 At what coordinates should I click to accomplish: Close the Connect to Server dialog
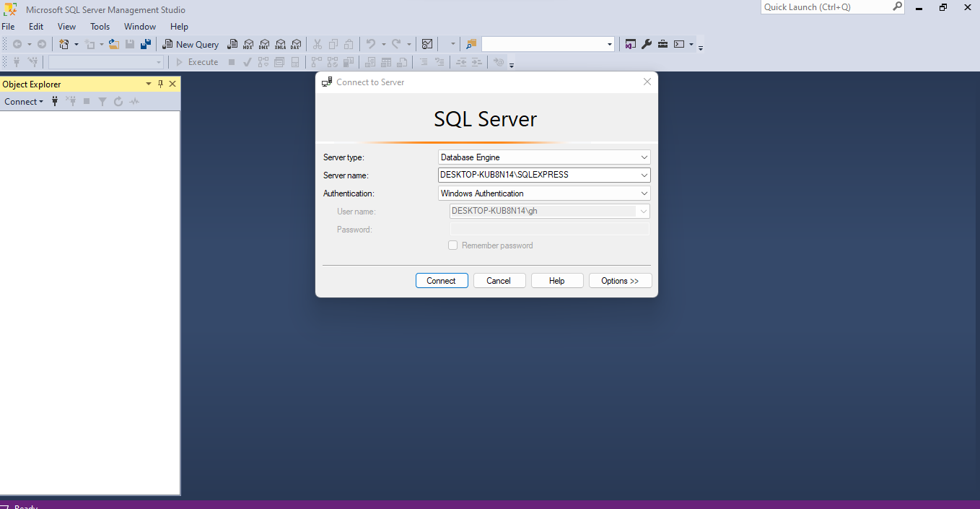pos(647,82)
